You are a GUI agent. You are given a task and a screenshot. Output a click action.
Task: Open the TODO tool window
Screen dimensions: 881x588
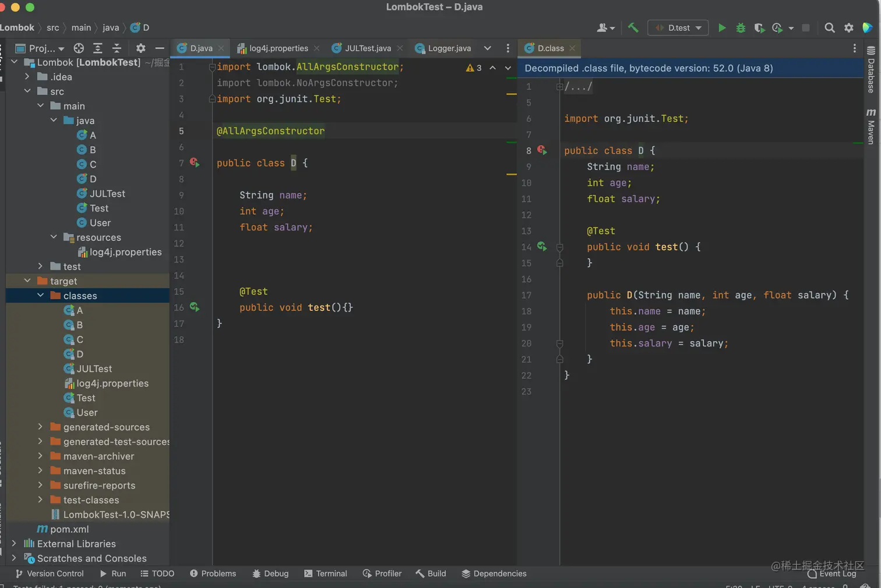coord(157,573)
